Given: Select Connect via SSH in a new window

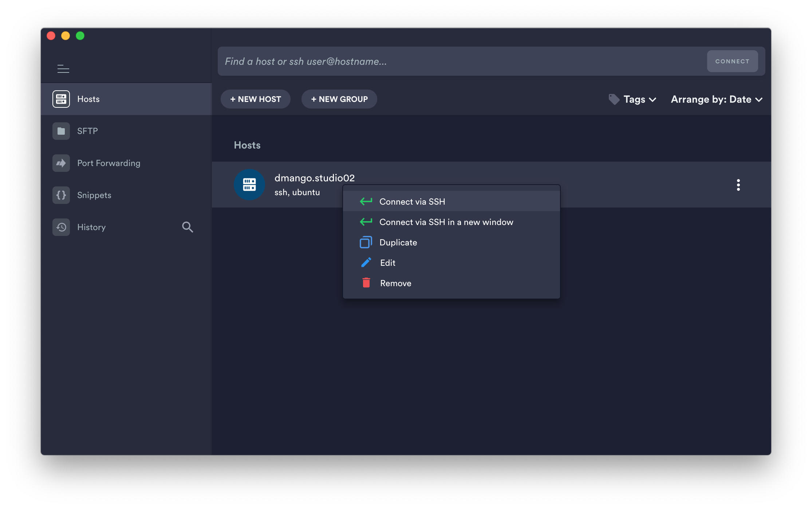Looking at the screenshot, I should tap(446, 222).
